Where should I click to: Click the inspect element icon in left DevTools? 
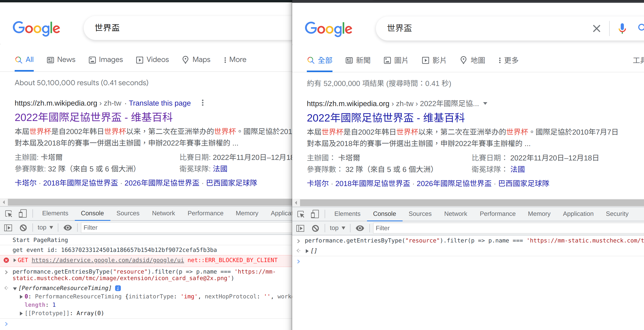pyautogui.click(x=9, y=214)
